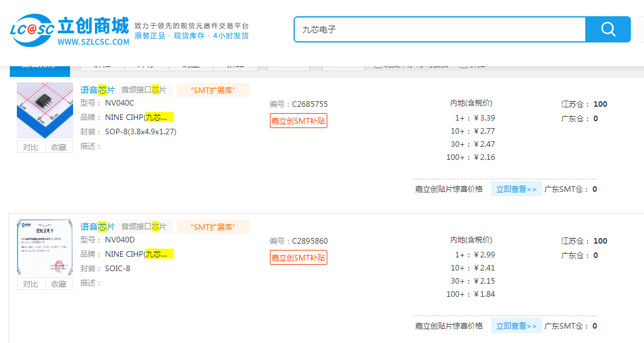
Task: Click 对比 under the NV040C product
Action: point(31,147)
